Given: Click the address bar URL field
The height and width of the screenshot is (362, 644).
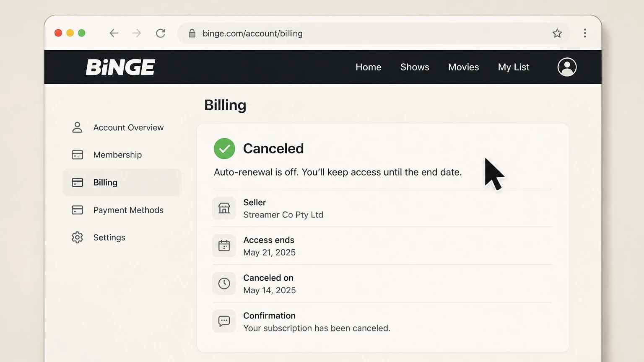Looking at the screenshot, I should [x=373, y=33].
